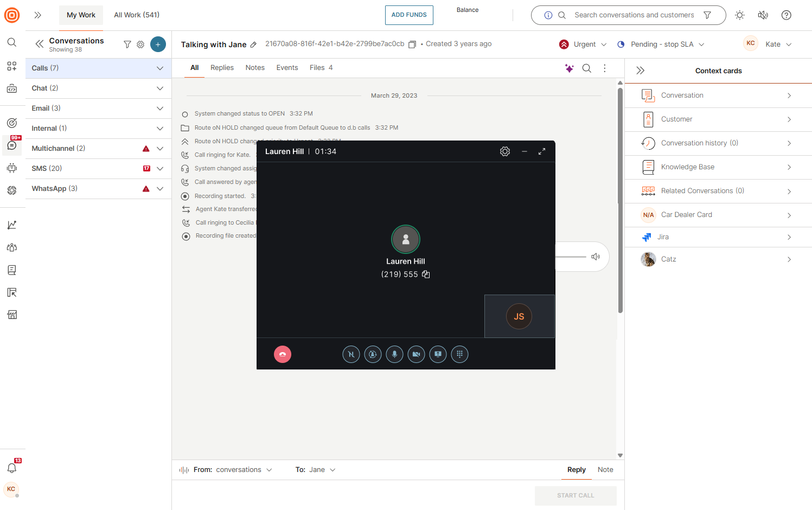812x510 pixels.
Task: Hang up the call with Lauren Hill
Action: pyautogui.click(x=283, y=354)
